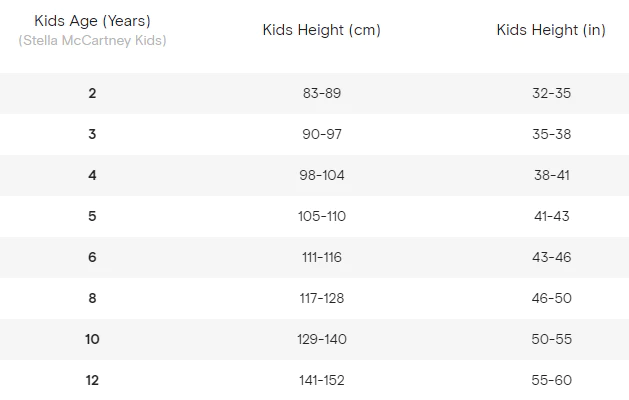This screenshot has height=400, width=629.
Task: Click the 105-110 cm height cell
Action: [322, 216]
